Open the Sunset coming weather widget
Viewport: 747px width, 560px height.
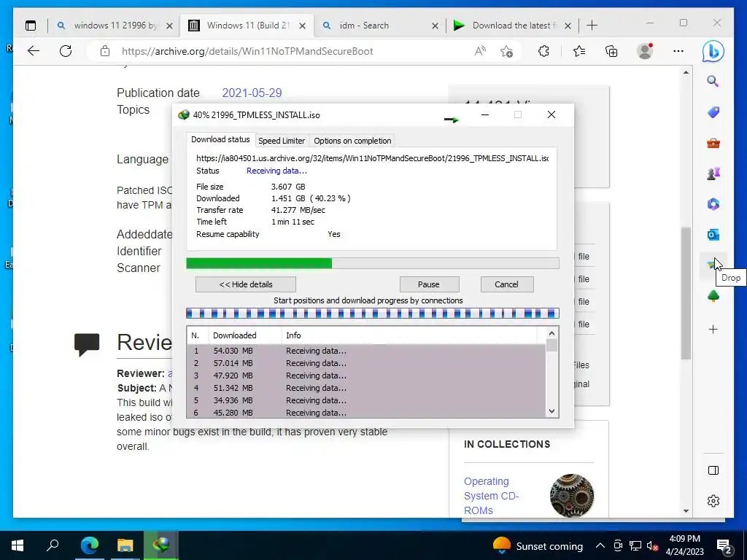pyautogui.click(x=538, y=545)
